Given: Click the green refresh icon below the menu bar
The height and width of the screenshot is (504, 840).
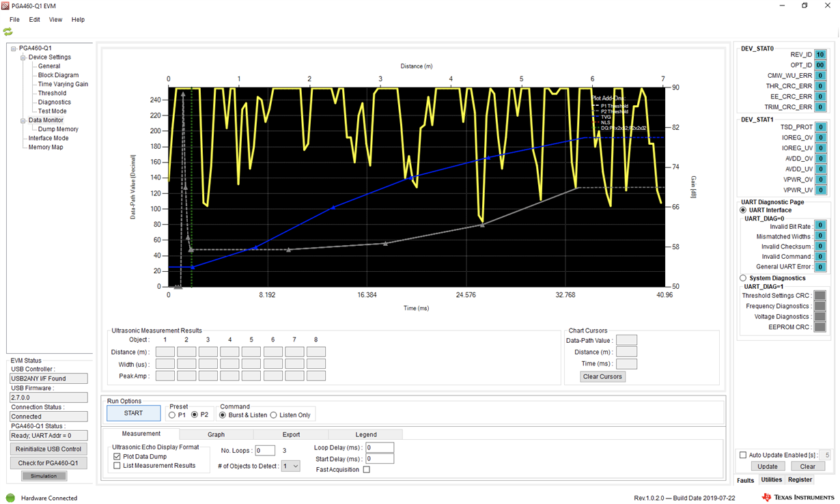Looking at the screenshot, I should click(8, 31).
